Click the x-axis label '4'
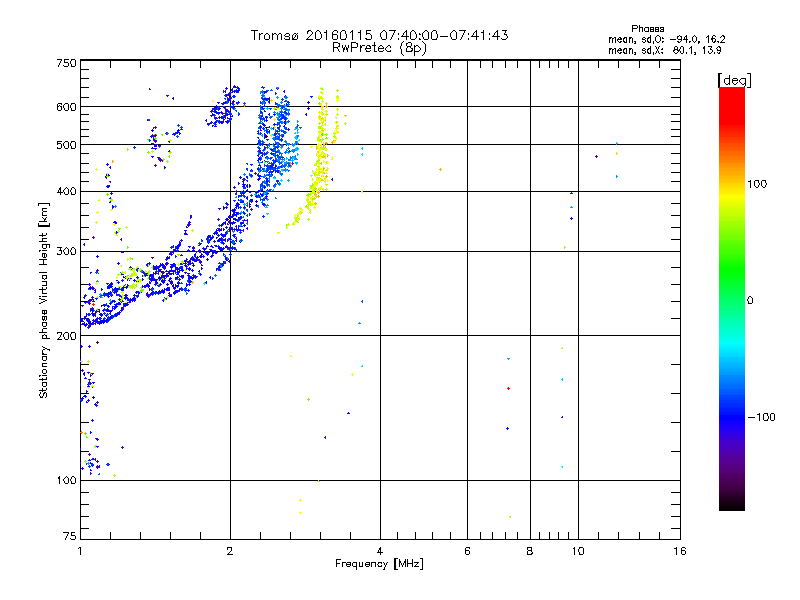 pyautogui.click(x=380, y=551)
